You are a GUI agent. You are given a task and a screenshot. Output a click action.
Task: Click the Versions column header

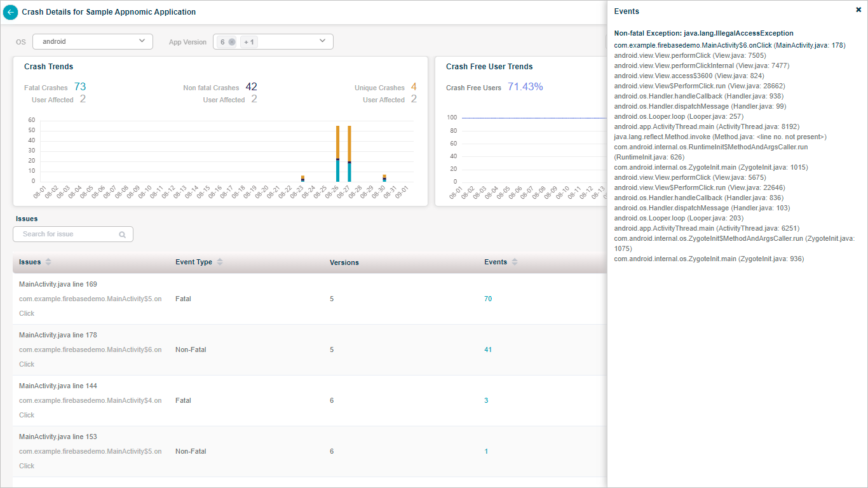[x=344, y=262]
